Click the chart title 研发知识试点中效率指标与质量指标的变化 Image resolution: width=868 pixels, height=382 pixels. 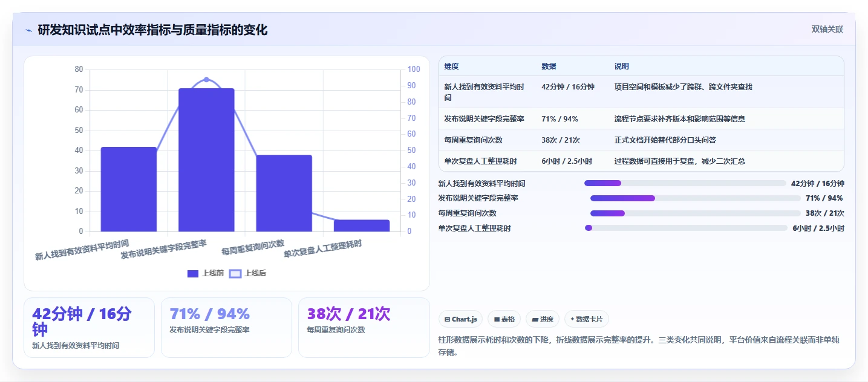click(152, 30)
